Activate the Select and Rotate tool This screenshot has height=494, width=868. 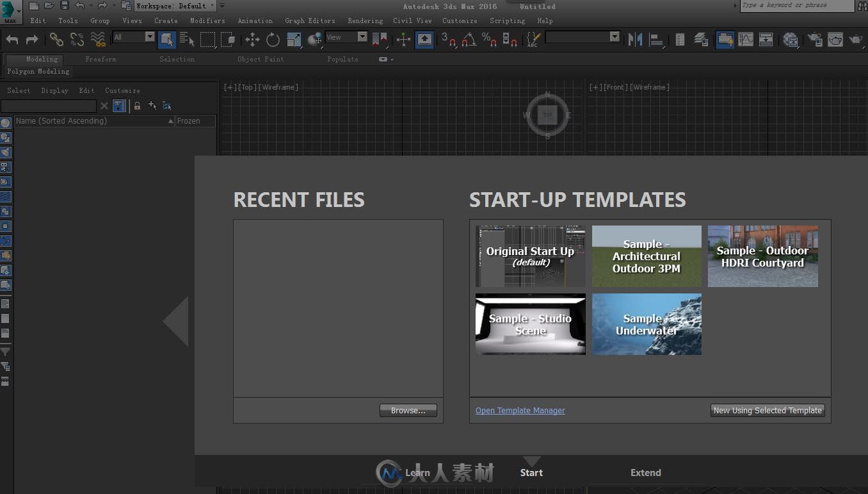273,40
